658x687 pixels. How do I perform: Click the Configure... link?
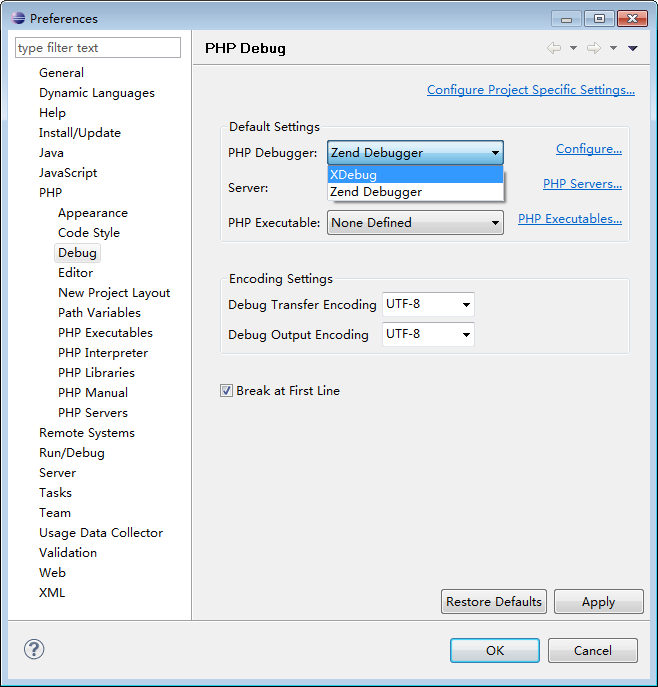tap(589, 149)
